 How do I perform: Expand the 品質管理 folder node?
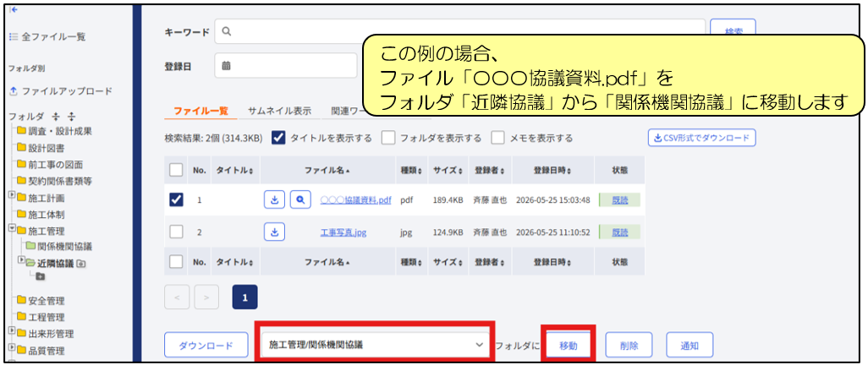coord(13,347)
